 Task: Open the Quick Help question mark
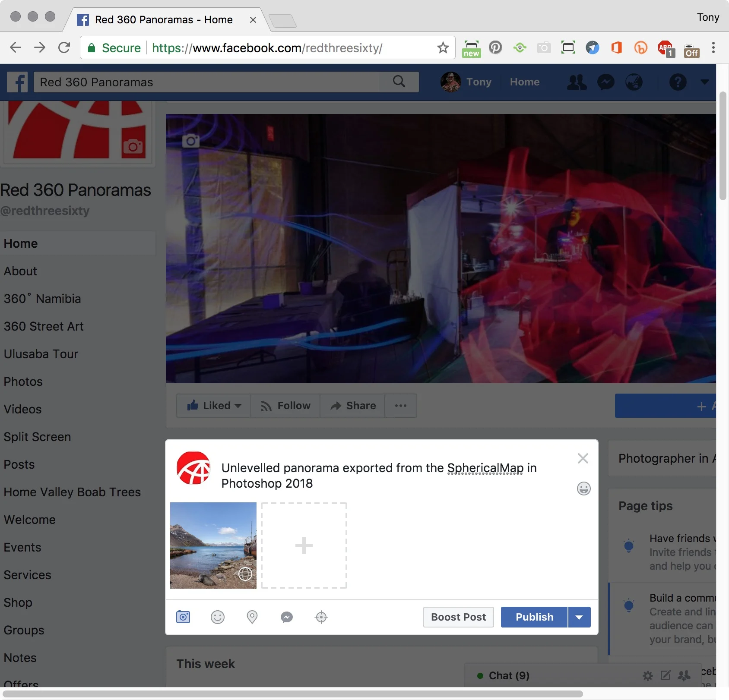(678, 82)
